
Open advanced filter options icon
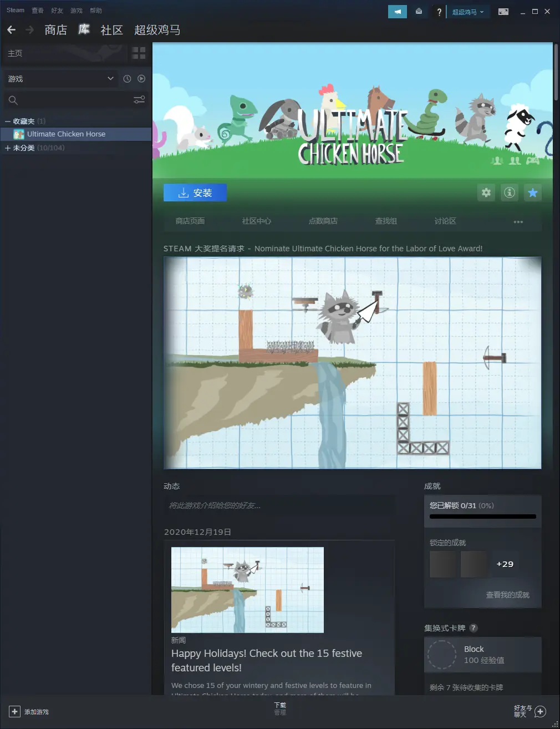139,100
